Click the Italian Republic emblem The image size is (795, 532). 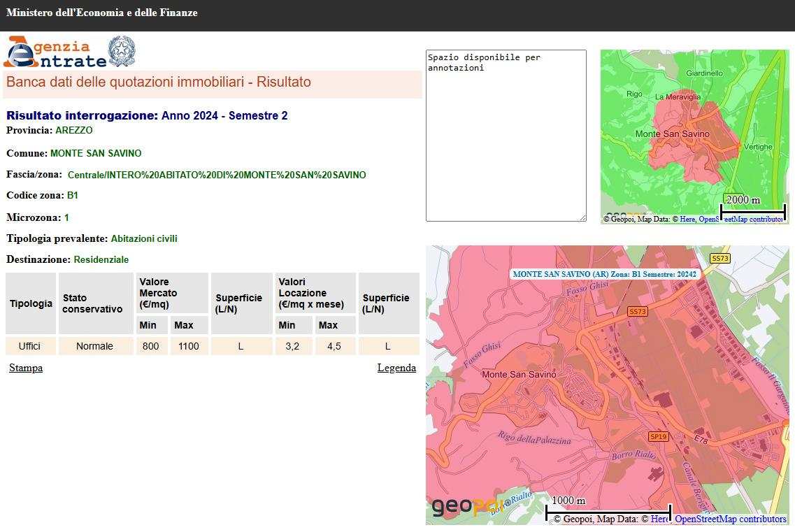tap(122, 52)
